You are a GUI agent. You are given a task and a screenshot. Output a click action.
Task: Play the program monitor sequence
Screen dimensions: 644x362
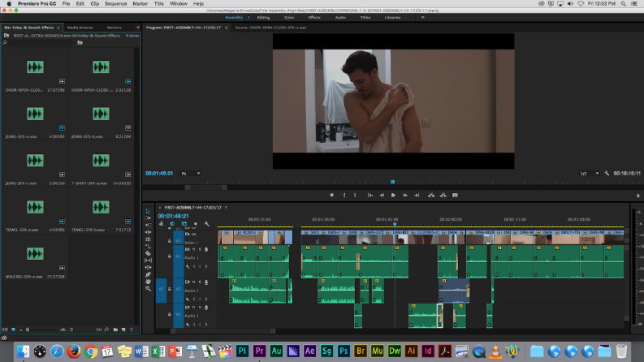(393, 196)
